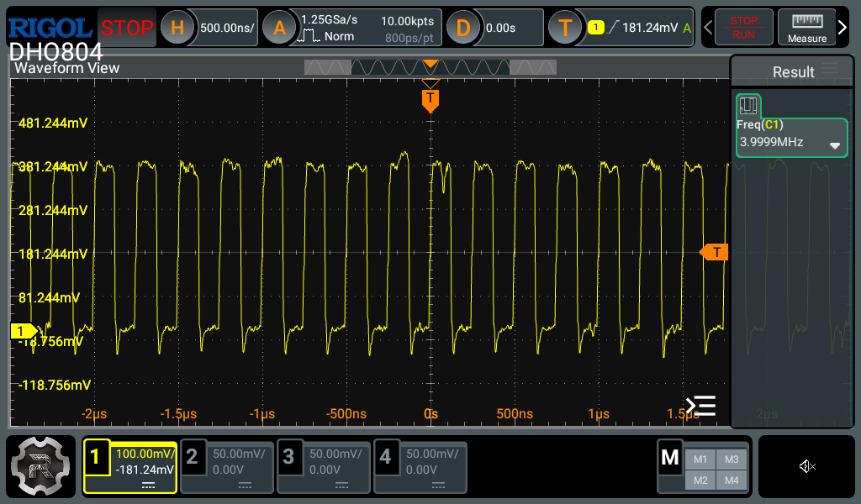861x504 pixels.
Task: Click channel 1 100.00mV/ scale value
Action: pyautogui.click(x=145, y=454)
